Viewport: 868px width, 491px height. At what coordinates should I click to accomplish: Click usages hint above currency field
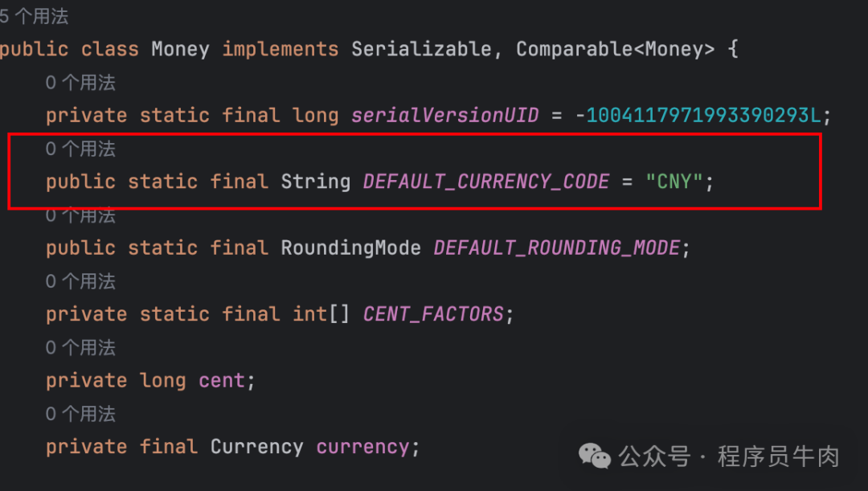[80, 414]
